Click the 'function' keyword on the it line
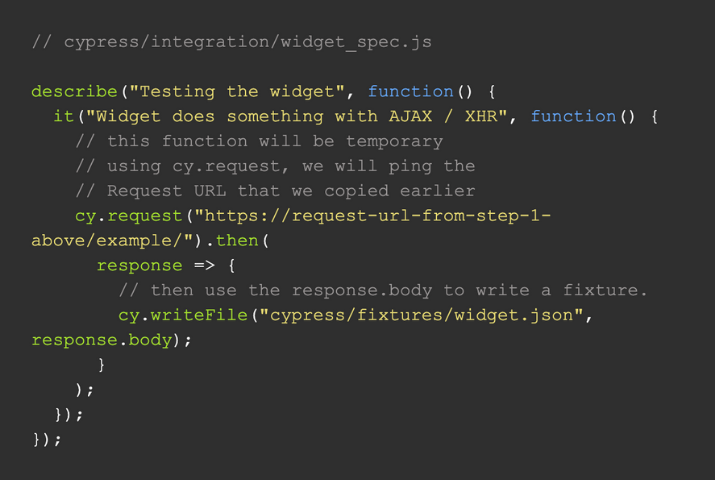The image size is (715, 480). pyautogui.click(x=573, y=116)
